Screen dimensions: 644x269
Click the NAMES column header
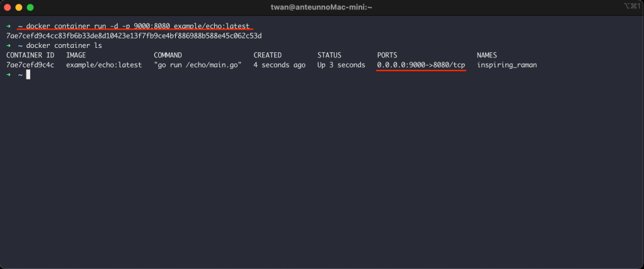click(x=487, y=55)
